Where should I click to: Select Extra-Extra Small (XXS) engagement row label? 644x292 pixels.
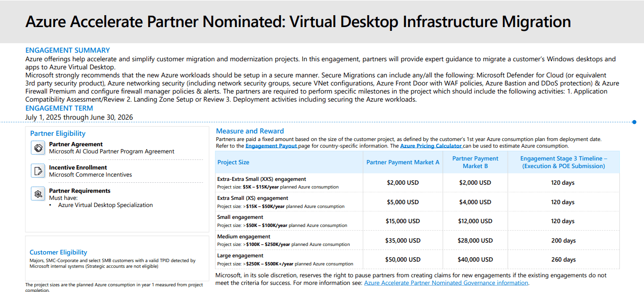[261, 179]
